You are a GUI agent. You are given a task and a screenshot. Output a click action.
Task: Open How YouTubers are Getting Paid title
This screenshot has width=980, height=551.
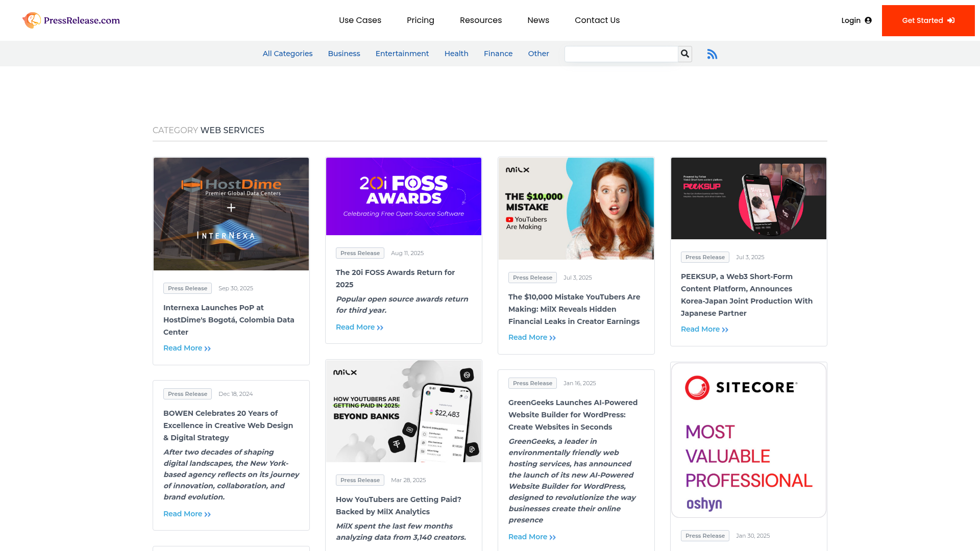[x=399, y=506]
